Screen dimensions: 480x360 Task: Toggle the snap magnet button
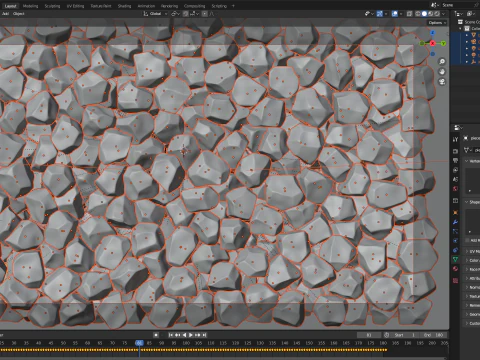pos(186,14)
